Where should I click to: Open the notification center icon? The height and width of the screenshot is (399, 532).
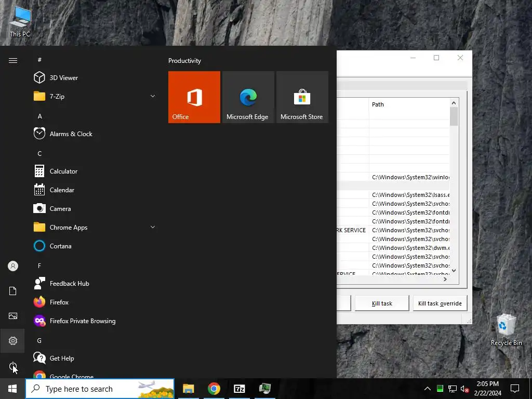tap(515, 389)
